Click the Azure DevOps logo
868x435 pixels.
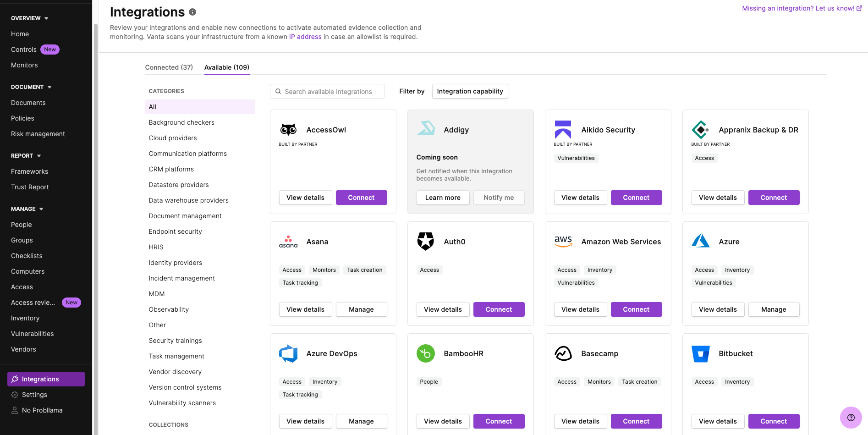tap(288, 353)
